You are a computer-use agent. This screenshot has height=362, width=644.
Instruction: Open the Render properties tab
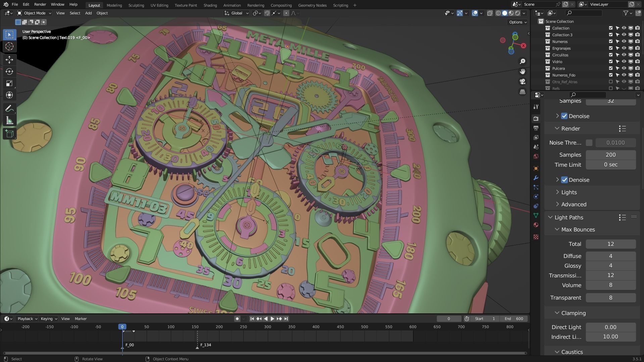click(536, 118)
